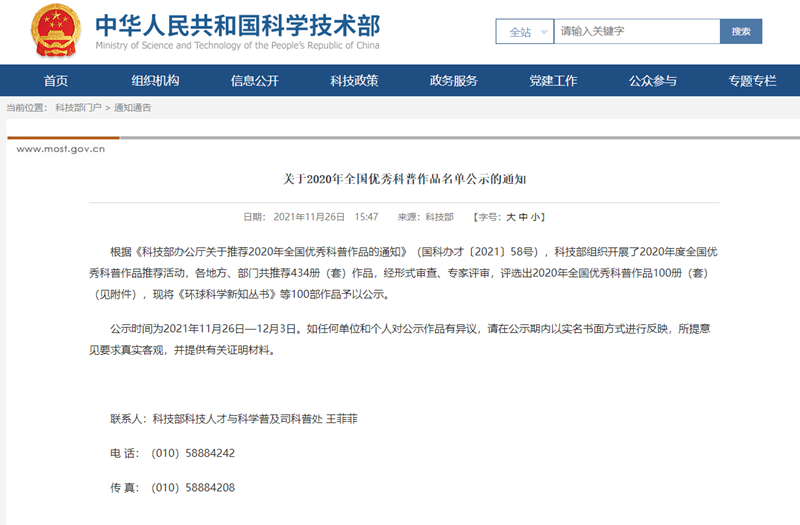Screen dimensions: 800x525
Task: Open the 全站 search scope dropdown
Action: (x=525, y=32)
